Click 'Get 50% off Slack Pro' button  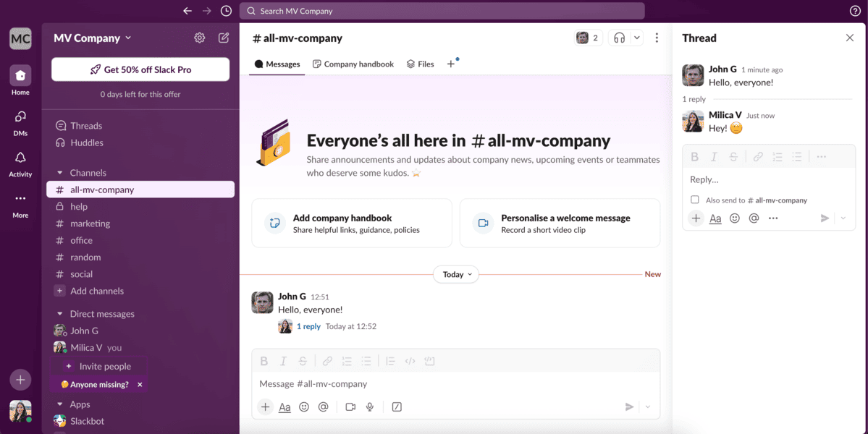(140, 69)
